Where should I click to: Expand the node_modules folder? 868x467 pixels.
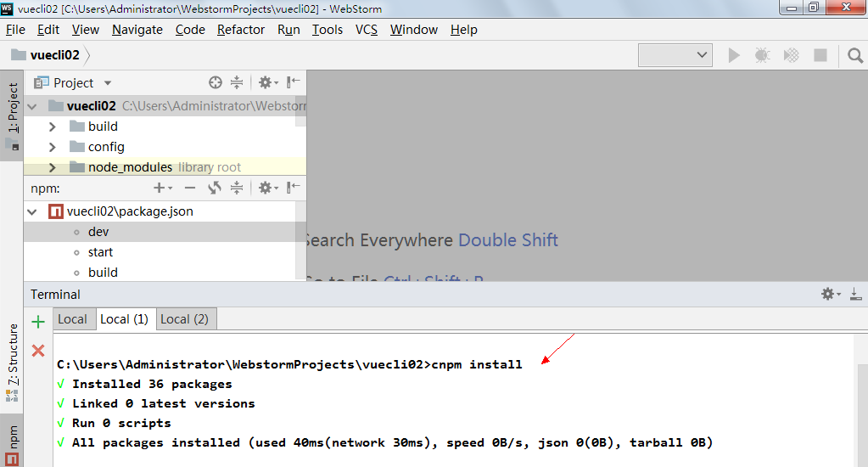coord(52,167)
